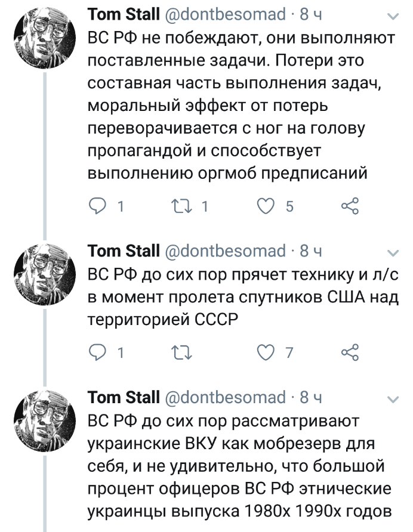This screenshot has height=532, width=413.
Task: Open Tom Stall profile from first tweet
Action: point(124,14)
